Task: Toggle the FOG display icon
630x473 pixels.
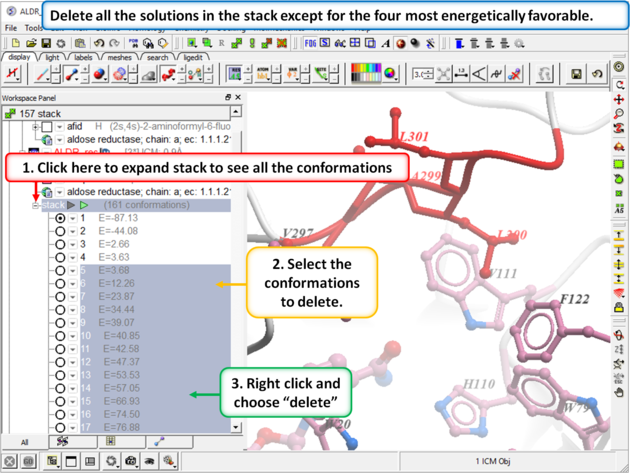Action: [x=310, y=43]
